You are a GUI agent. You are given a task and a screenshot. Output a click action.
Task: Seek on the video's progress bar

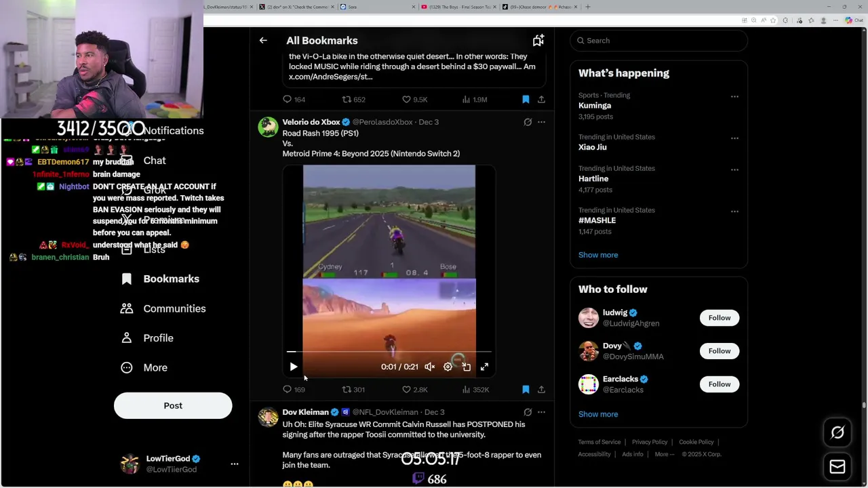(x=389, y=352)
